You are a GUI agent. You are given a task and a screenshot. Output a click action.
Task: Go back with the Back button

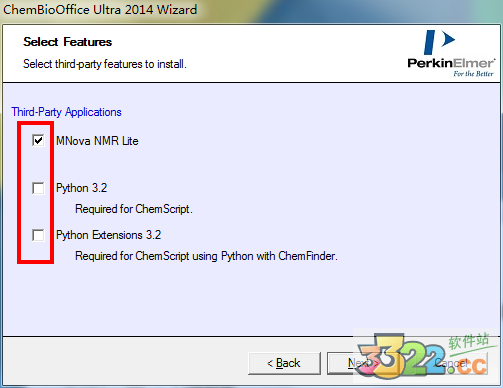point(284,363)
